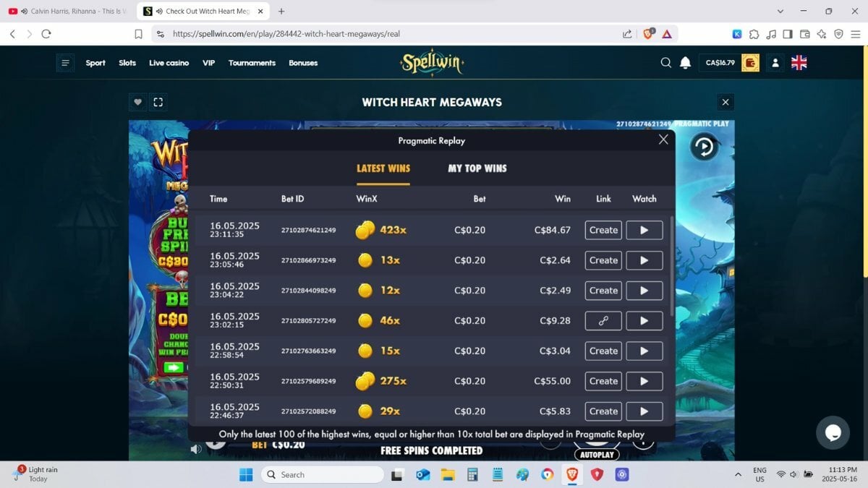Open a new browser tab
Image resolution: width=868 pixels, height=488 pixels.
(281, 11)
